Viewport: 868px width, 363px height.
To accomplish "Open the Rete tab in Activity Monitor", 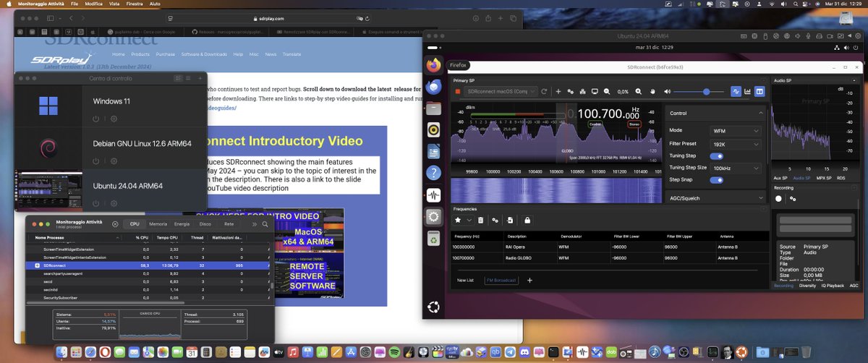I will coord(229,224).
